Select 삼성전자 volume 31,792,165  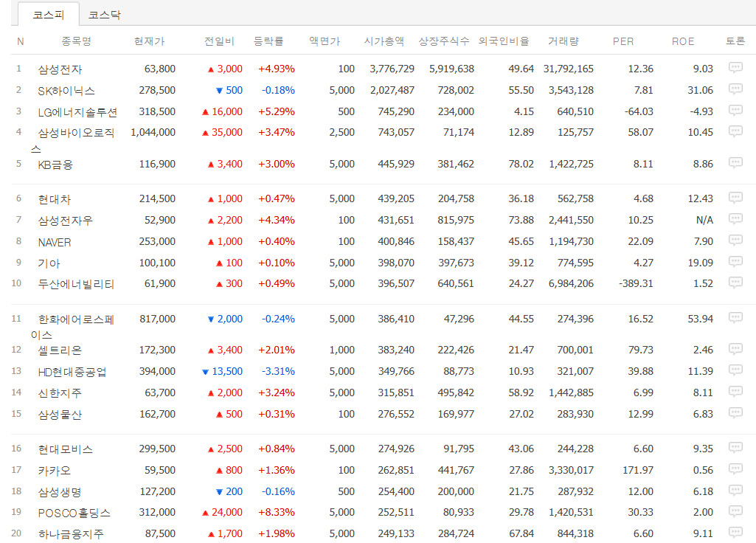[x=569, y=69]
